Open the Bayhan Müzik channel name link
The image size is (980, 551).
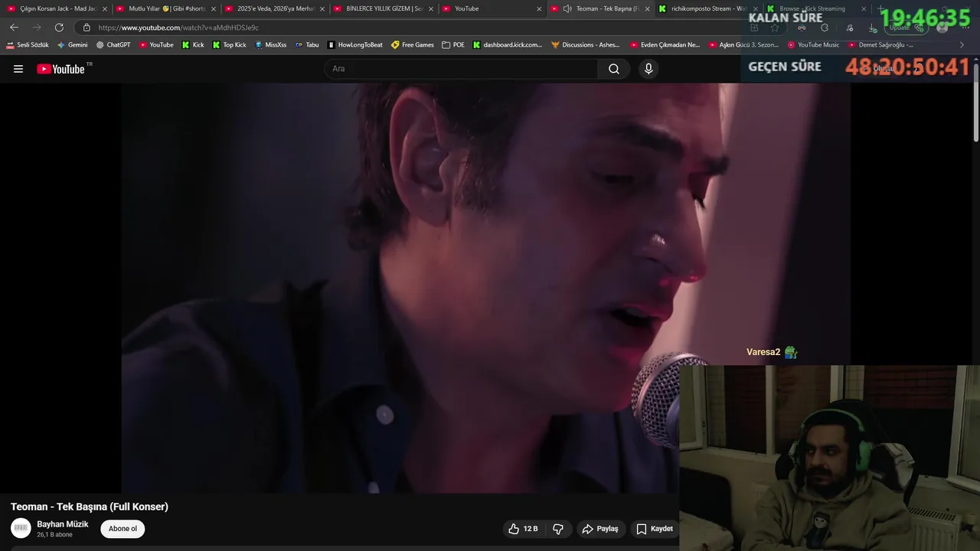(x=63, y=524)
